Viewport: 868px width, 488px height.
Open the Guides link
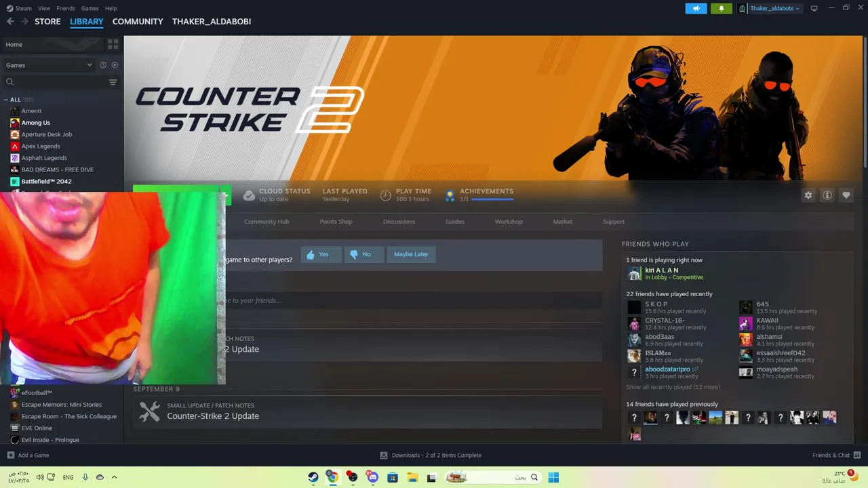pos(455,222)
